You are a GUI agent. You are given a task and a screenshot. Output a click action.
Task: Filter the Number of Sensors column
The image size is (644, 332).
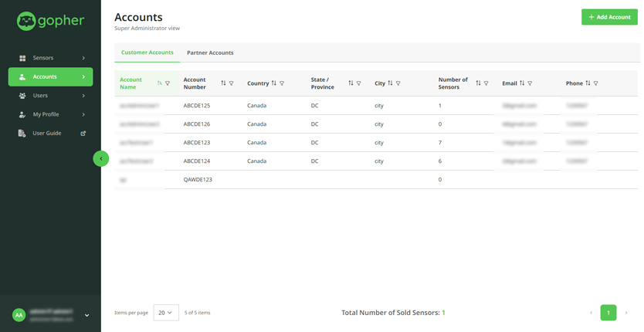486,83
